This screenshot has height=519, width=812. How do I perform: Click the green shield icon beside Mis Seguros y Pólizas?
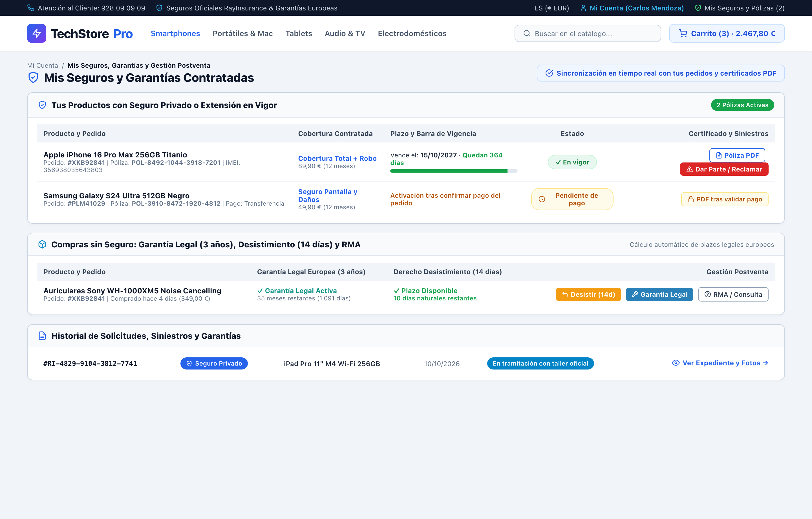pyautogui.click(x=698, y=8)
